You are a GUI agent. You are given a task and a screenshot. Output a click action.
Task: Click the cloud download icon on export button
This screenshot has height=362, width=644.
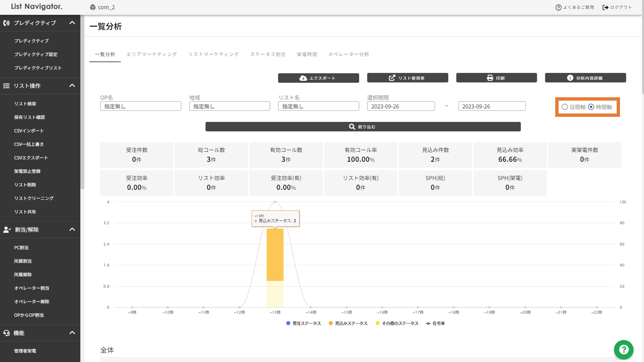click(303, 78)
